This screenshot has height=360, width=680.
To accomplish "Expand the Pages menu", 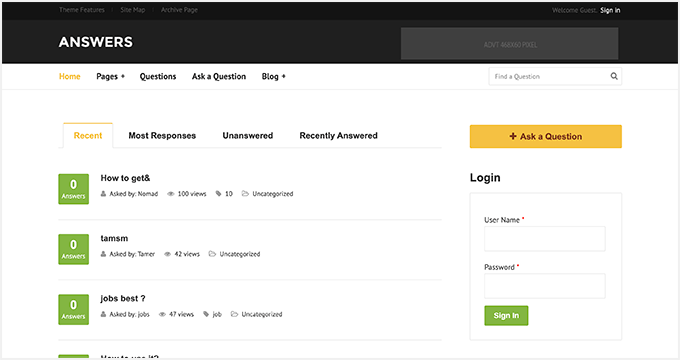I will coord(110,76).
